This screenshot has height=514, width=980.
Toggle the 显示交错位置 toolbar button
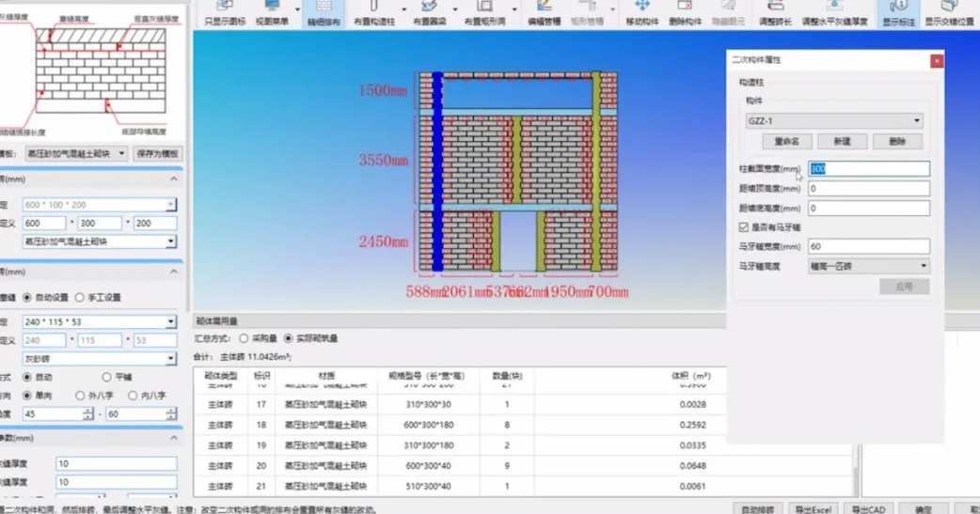[949, 13]
